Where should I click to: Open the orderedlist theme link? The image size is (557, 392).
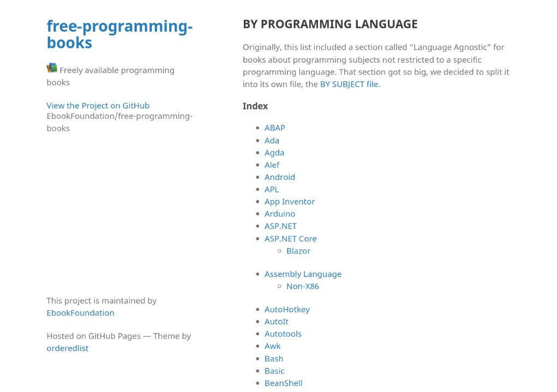(x=68, y=348)
